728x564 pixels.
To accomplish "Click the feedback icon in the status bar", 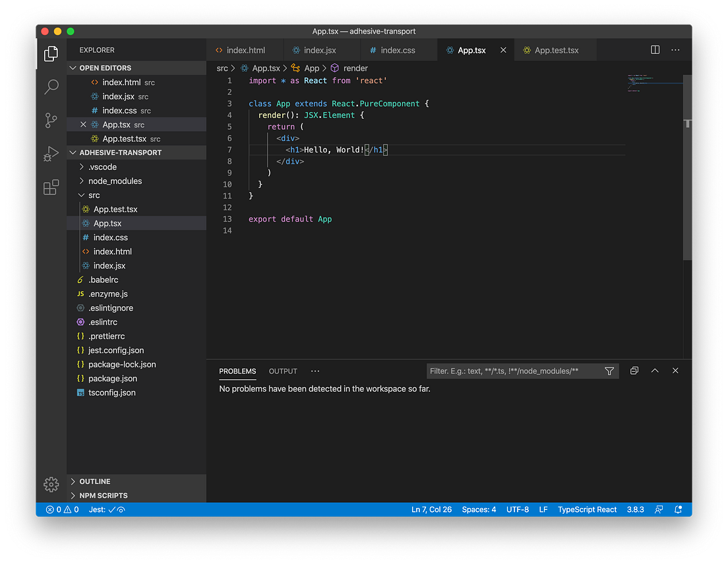I will pos(659,509).
